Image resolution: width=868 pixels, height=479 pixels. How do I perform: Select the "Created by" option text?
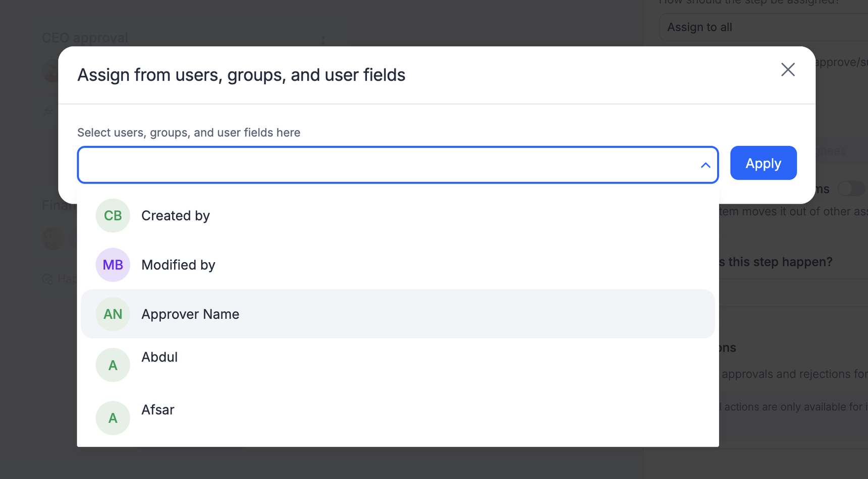(176, 216)
